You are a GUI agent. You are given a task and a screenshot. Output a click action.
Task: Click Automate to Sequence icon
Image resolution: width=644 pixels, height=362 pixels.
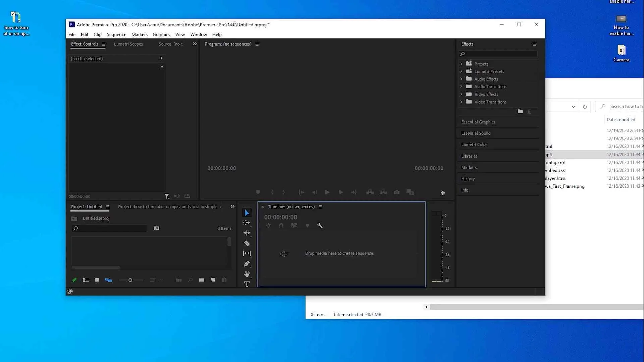tap(179, 280)
